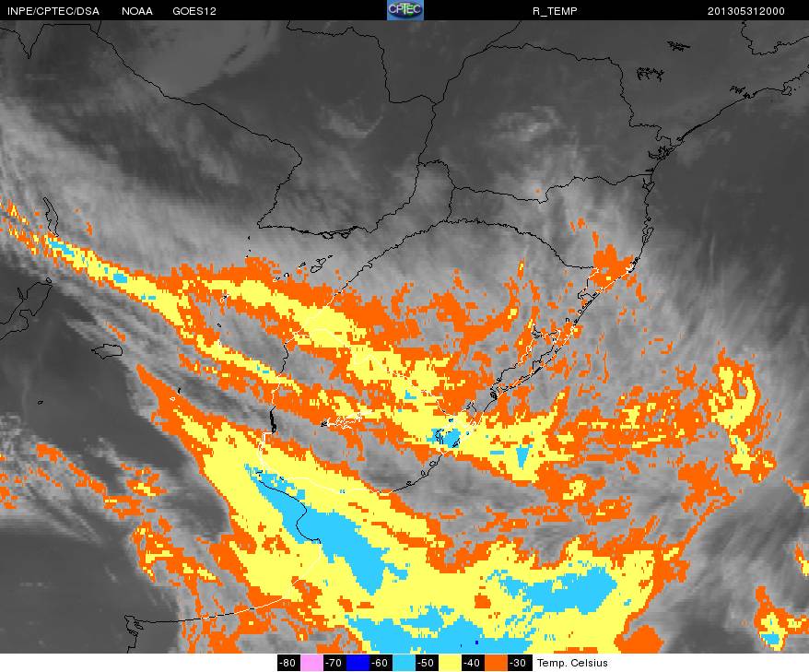Click the GOES12 satellite label
Image resolution: width=809 pixels, height=672 pixels.
pyautogui.click(x=194, y=11)
